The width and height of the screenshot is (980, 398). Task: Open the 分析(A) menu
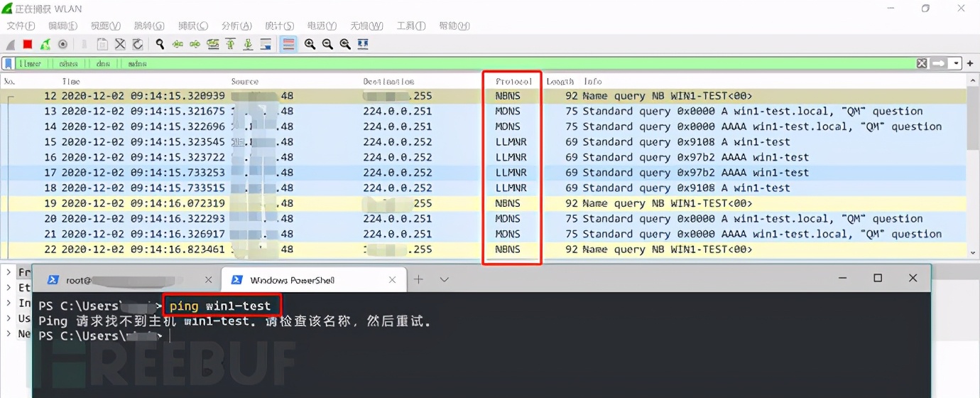(x=236, y=26)
